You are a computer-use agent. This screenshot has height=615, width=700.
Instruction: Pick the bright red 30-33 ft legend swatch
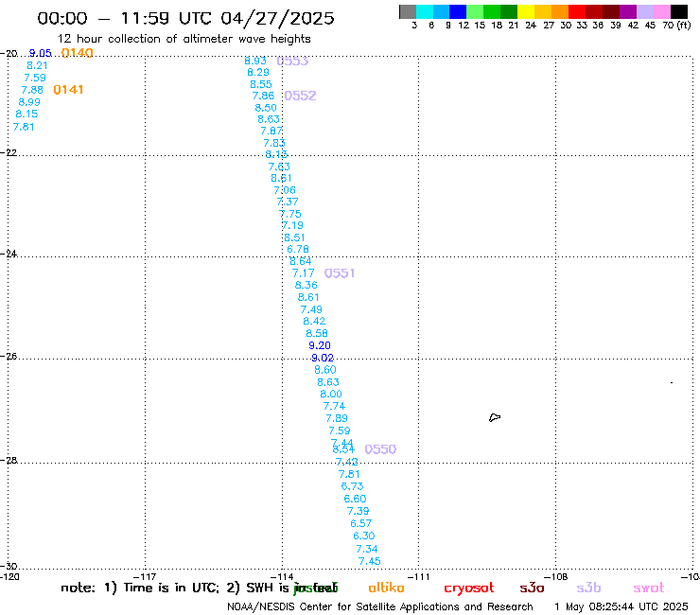click(577, 11)
